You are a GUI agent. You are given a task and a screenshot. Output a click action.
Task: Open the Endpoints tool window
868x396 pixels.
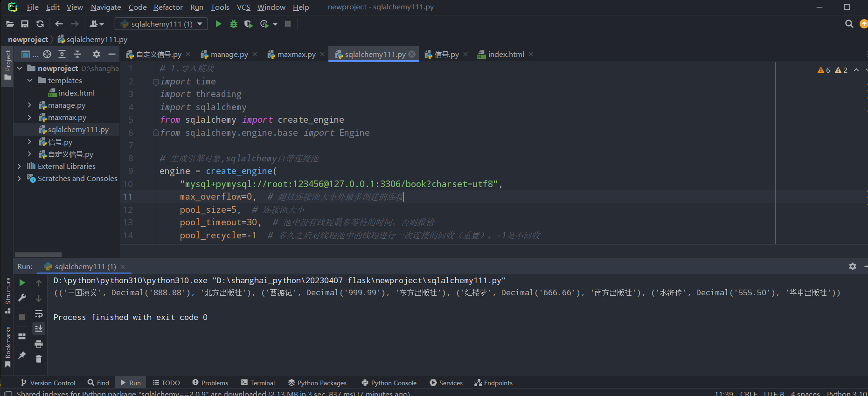tap(493, 383)
